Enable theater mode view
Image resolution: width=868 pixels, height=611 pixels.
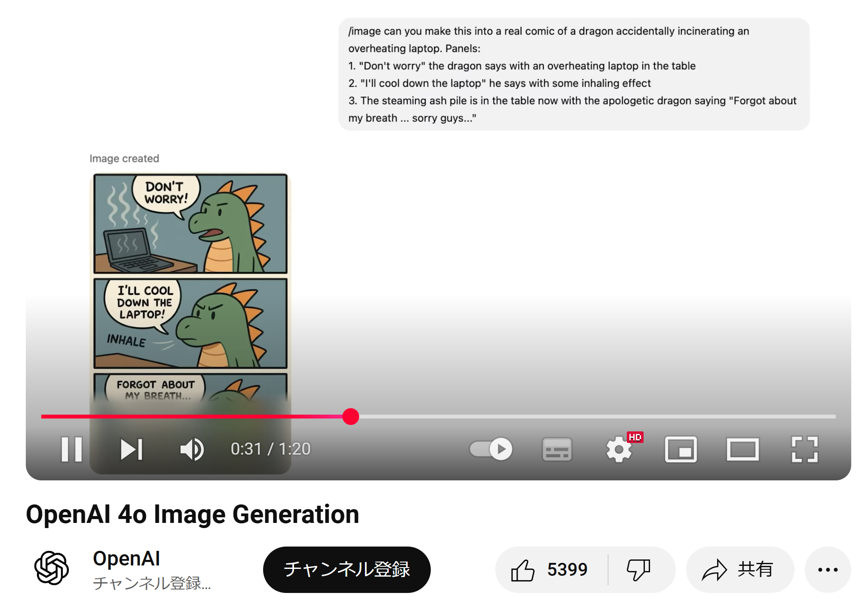coord(742,449)
